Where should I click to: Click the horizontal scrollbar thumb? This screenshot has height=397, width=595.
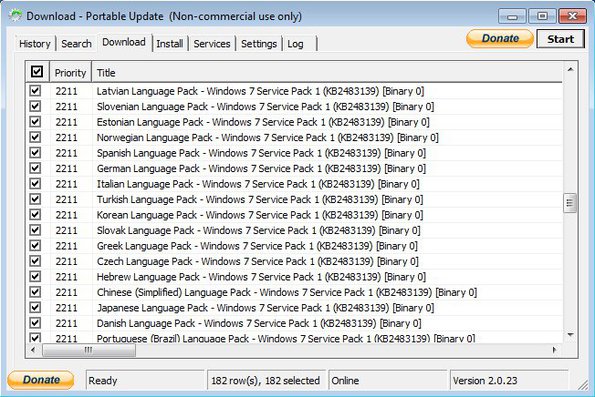[89, 350]
